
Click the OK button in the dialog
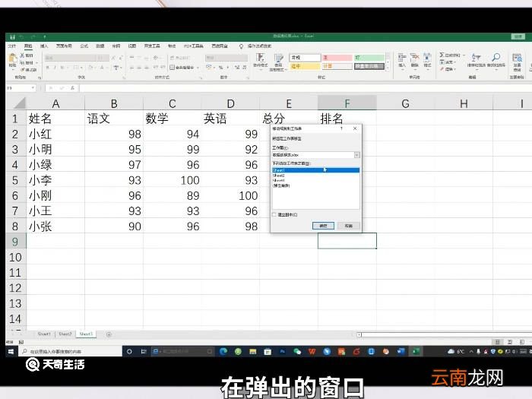tap(323, 226)
